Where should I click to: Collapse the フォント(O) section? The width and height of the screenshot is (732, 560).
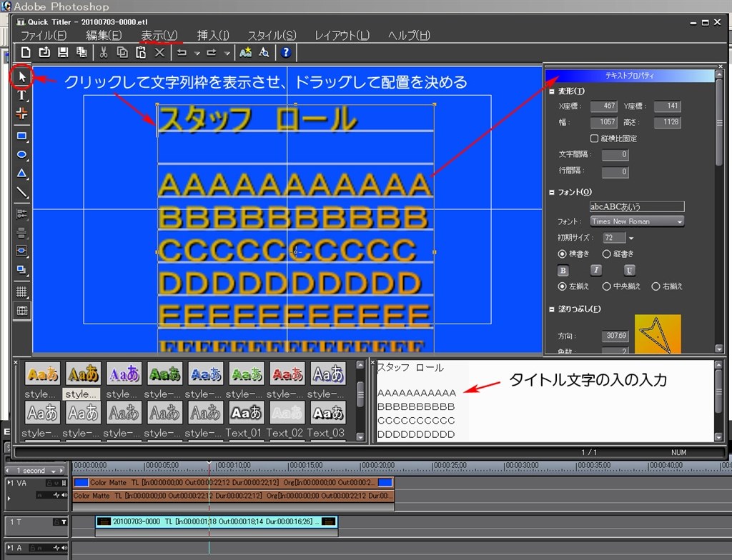point(553,192)
